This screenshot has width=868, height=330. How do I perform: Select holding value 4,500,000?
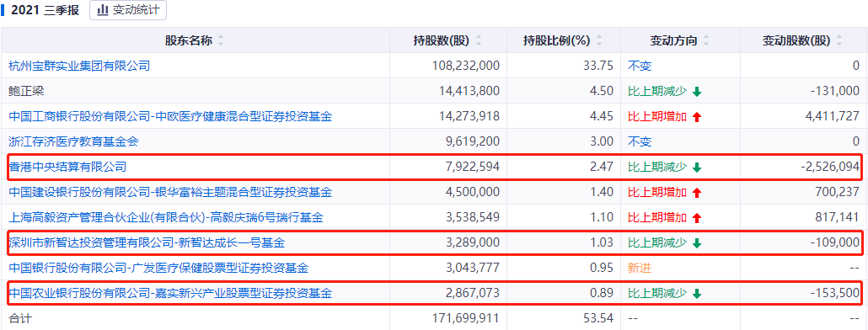pos(472,193)
